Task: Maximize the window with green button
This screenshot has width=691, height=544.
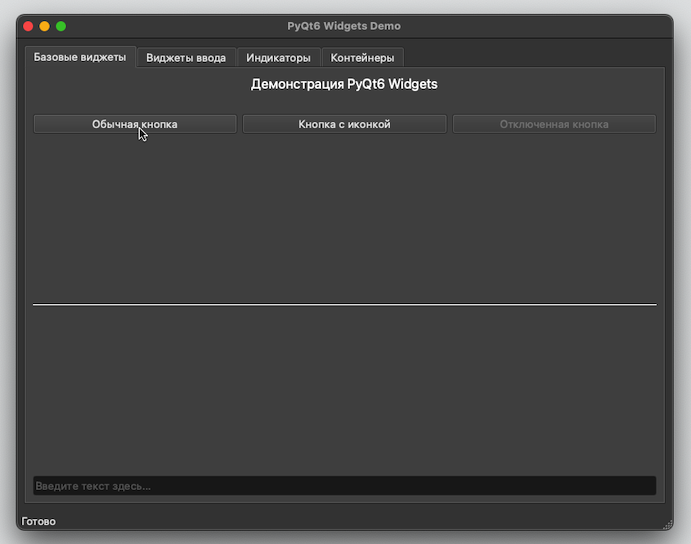Action: pyautogui.click(x=61, y=26)
